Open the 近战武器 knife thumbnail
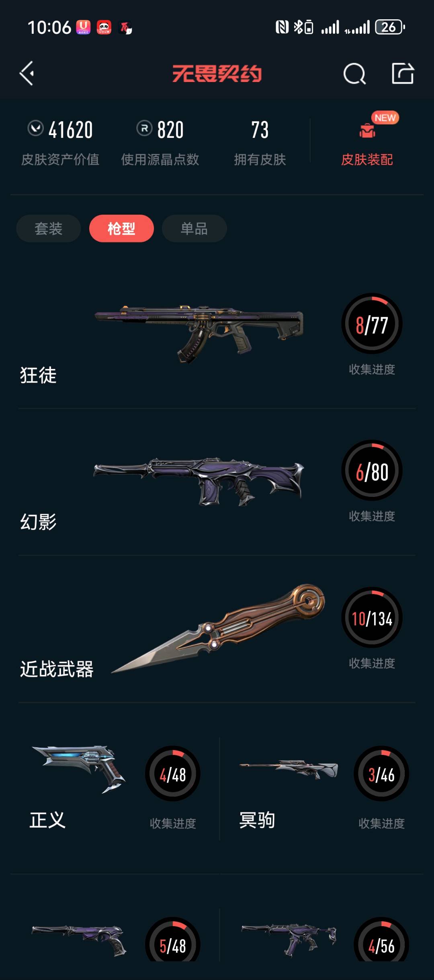The image size is (434, 980). [x=218, y=628]
